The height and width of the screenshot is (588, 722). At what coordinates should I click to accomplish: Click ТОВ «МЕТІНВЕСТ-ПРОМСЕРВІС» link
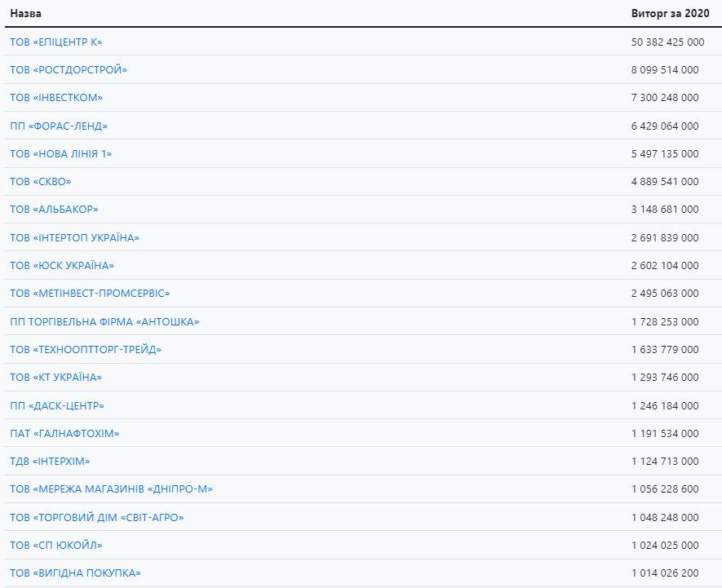point(90,294)
